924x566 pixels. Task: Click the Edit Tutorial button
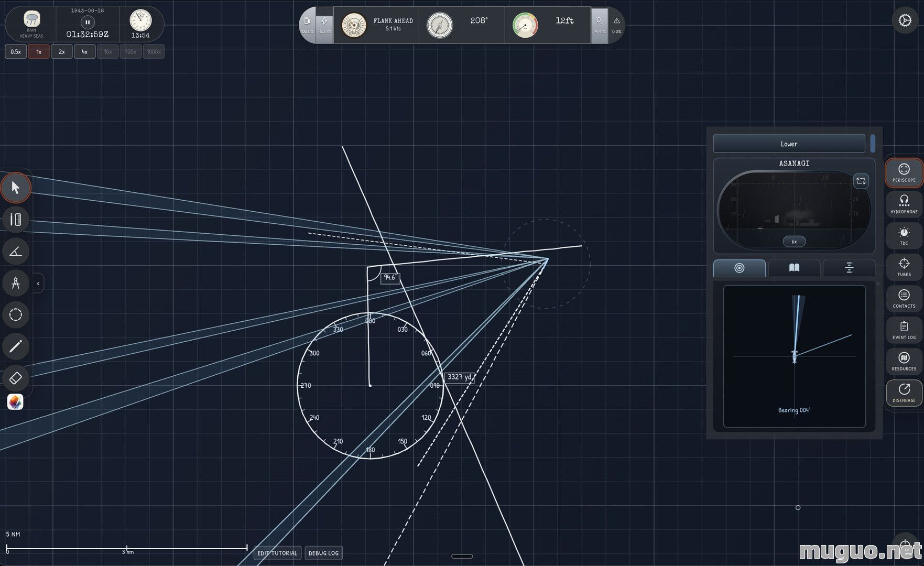(277, 553)
